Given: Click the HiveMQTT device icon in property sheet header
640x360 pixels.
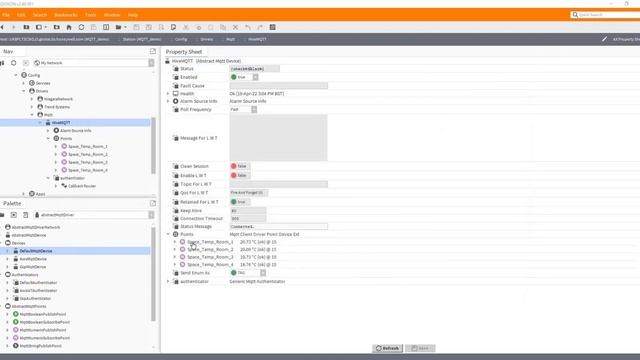Looking at the screenshot, I should coord(167,61).
